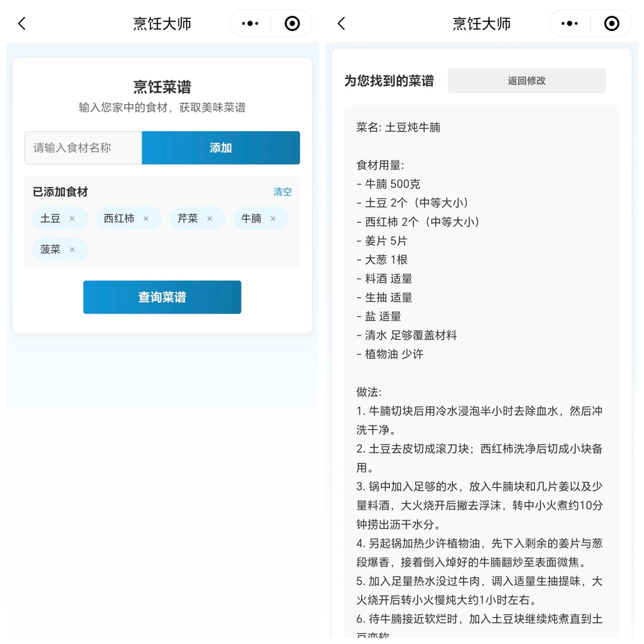Tap 返回修改 to go back and edit
The width and height of the screenshot is (644, 644).
(x=527, y=80)
